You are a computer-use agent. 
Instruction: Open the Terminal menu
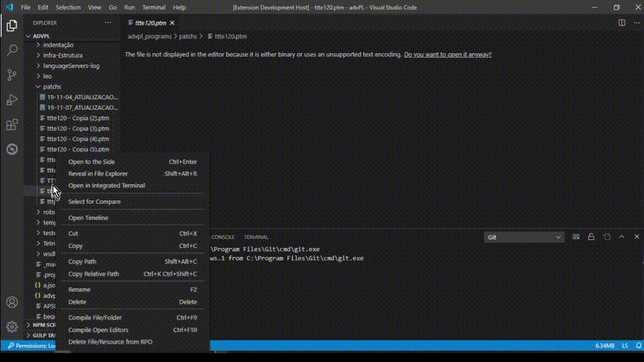click(x=153, y=8)
